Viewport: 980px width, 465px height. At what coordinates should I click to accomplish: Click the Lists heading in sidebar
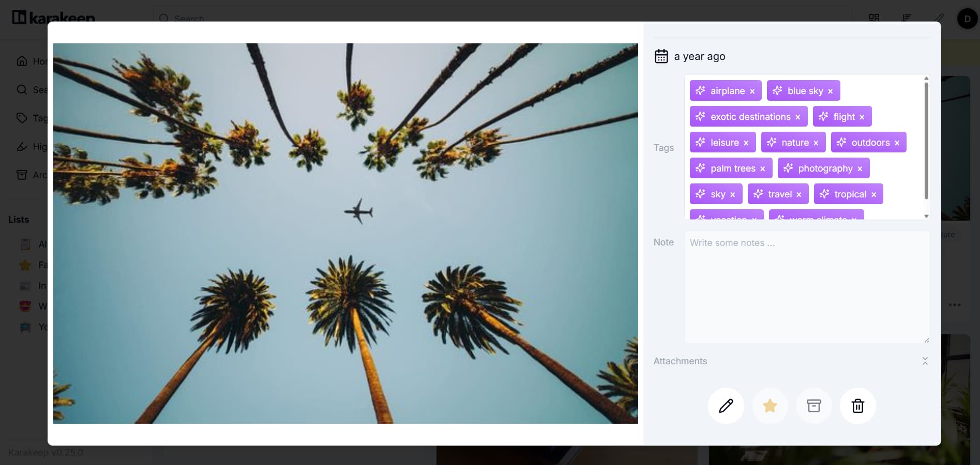click(x=19, y=220)
